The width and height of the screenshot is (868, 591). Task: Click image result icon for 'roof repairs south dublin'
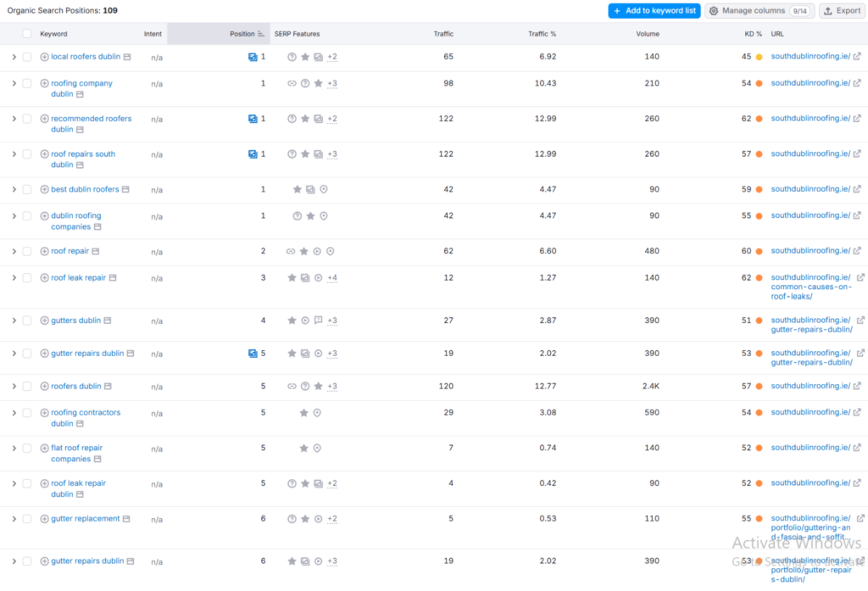pyautogui.click(x=253, y=154)
